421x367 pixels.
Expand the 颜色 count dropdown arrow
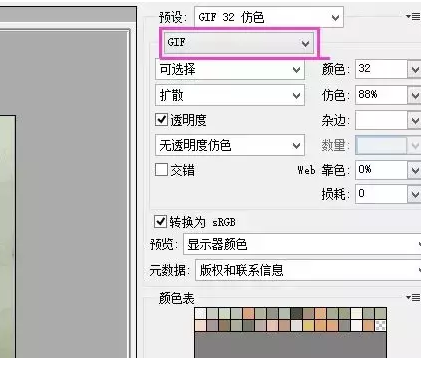(x=415, y=69)
